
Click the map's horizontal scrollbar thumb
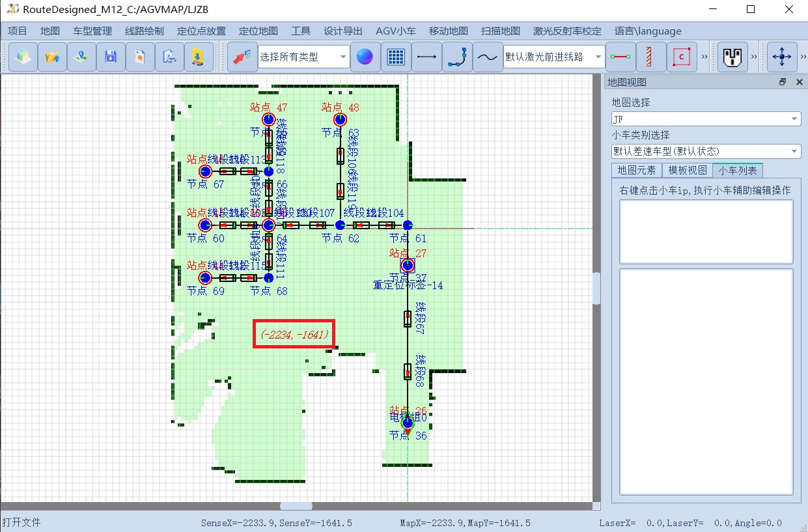[x=296, y=506]
